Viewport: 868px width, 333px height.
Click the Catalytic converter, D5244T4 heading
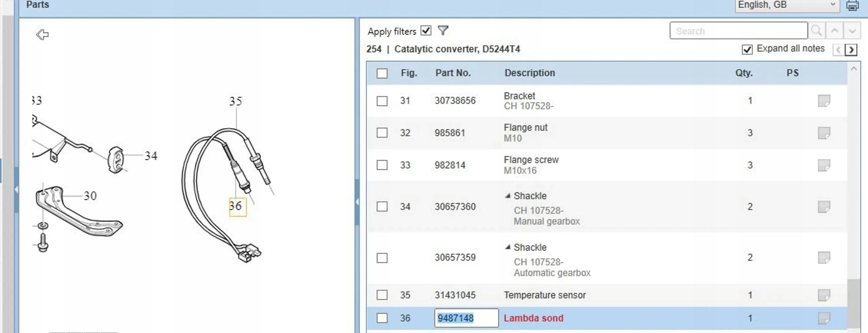point(457,49)
